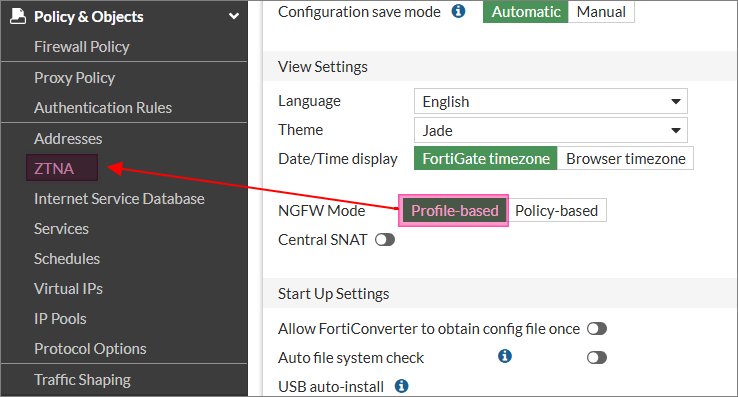Select FortiGate timezone display
The height and width of the screenshot is (397, 738).
pyautogui.click(x=486, y=159)
